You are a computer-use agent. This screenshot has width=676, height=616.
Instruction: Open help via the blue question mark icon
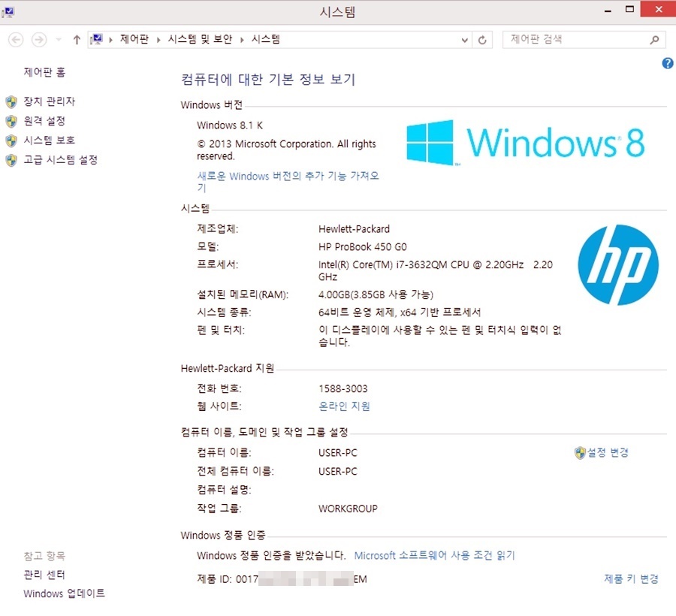[x=667, y=64]
